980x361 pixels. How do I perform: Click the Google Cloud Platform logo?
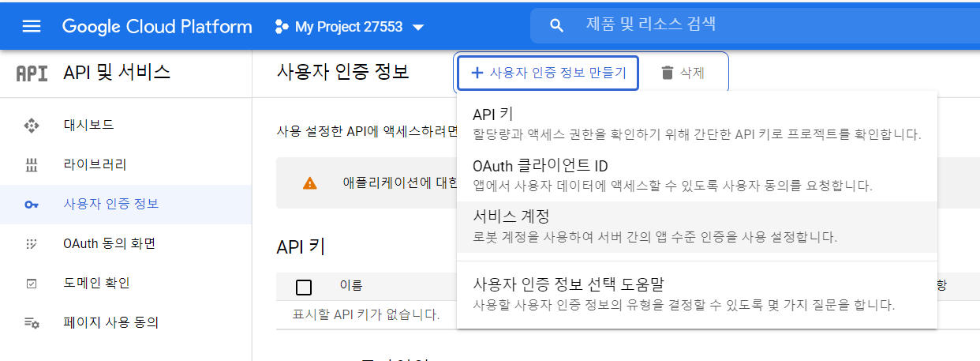pos(157,26)
